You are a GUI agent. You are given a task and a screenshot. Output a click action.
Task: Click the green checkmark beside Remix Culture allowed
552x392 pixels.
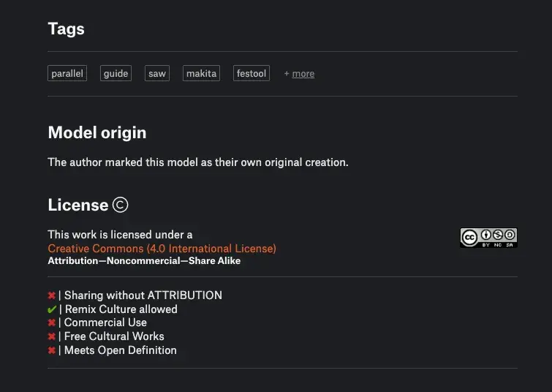coord(52,309)
